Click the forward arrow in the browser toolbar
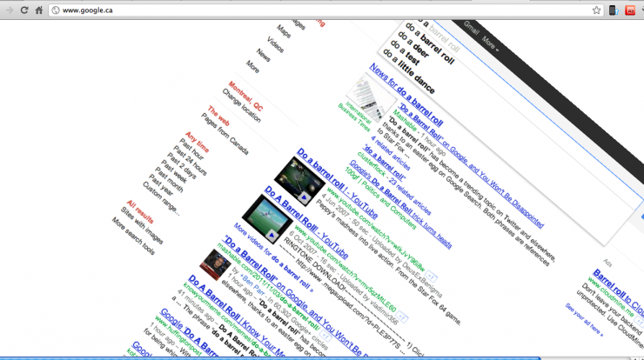Image resolution: width=644 pixels, height=360 pixels. 9,10
